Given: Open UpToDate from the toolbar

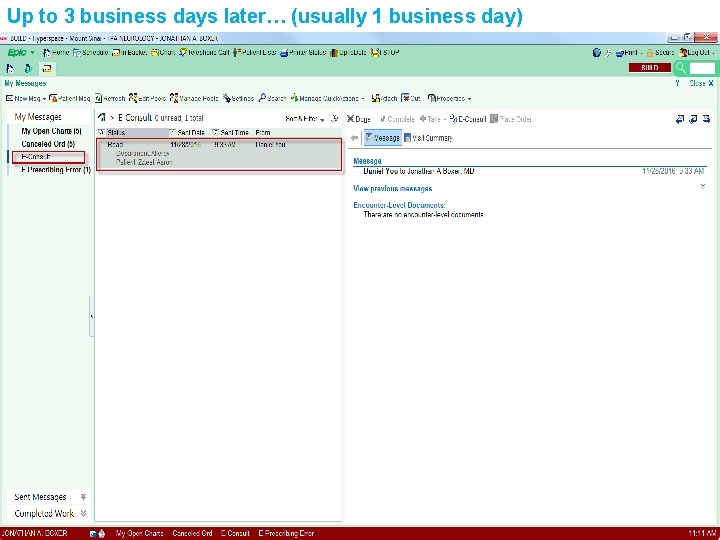Looking at the screenshot, I should click(348, 52).
